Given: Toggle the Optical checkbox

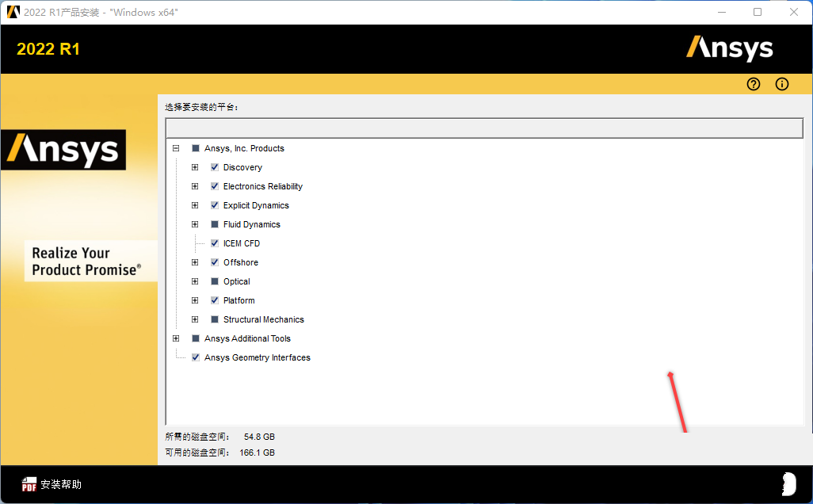Looking at the screenshot, I should (215, 281).
